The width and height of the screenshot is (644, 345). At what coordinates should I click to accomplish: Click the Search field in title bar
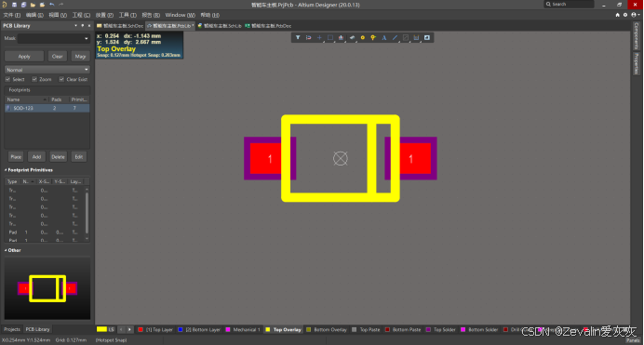[x=570, y=4]
